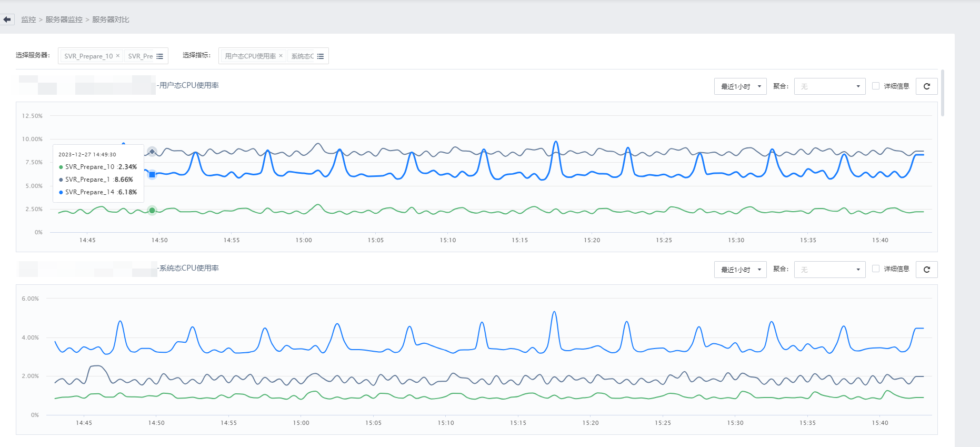Open 聚合 dropdown for user CPU chart
The height and width of the screenshot is (447, 980).
[830, 86]
